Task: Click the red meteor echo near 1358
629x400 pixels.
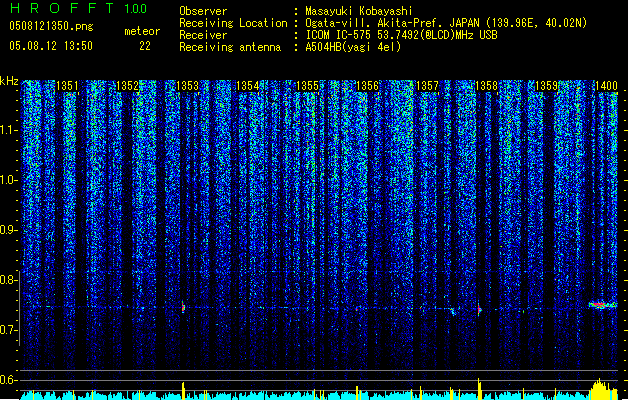Action: pos(479,310)
